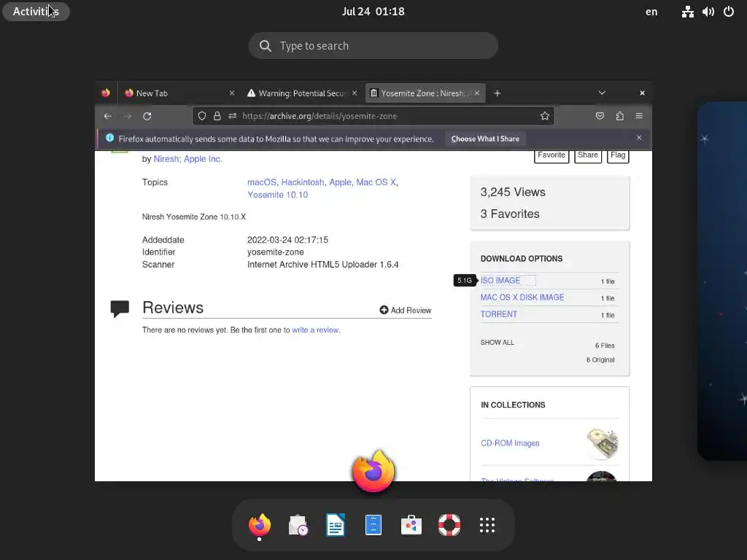Screen dimensions: 747x560
Task: Click the volume speaker icon
Action: coord(708,12)
